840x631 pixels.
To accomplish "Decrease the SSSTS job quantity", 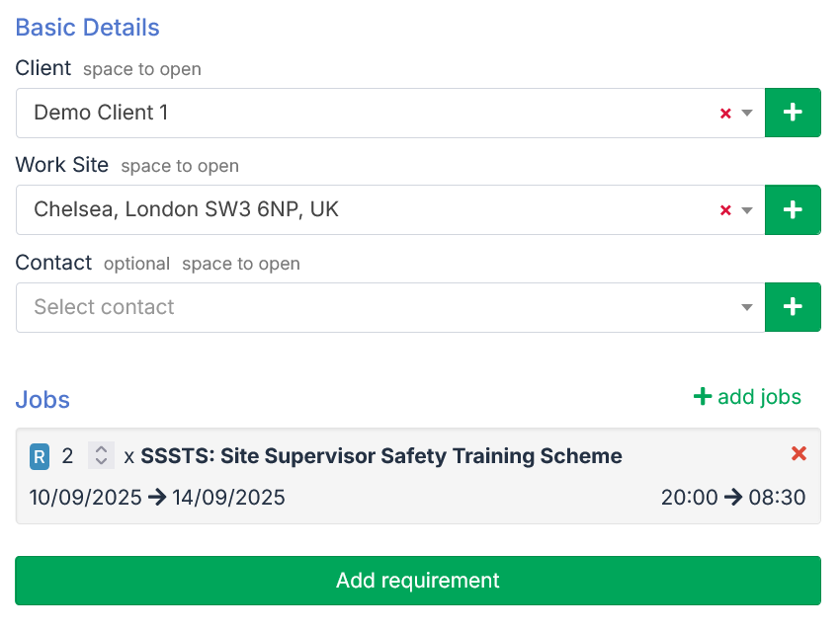I will coord(101,461).
